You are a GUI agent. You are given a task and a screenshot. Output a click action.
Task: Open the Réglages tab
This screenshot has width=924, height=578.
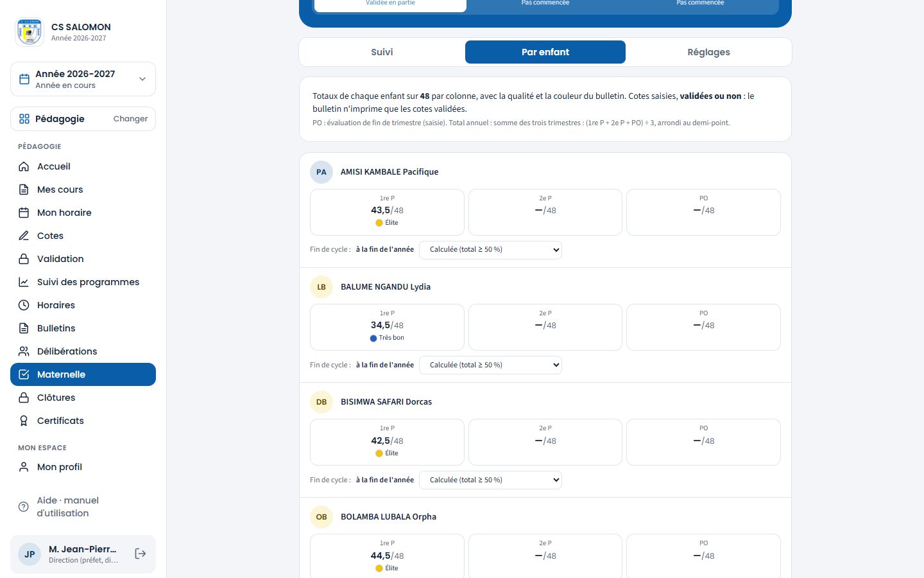[x=708, y=52]
